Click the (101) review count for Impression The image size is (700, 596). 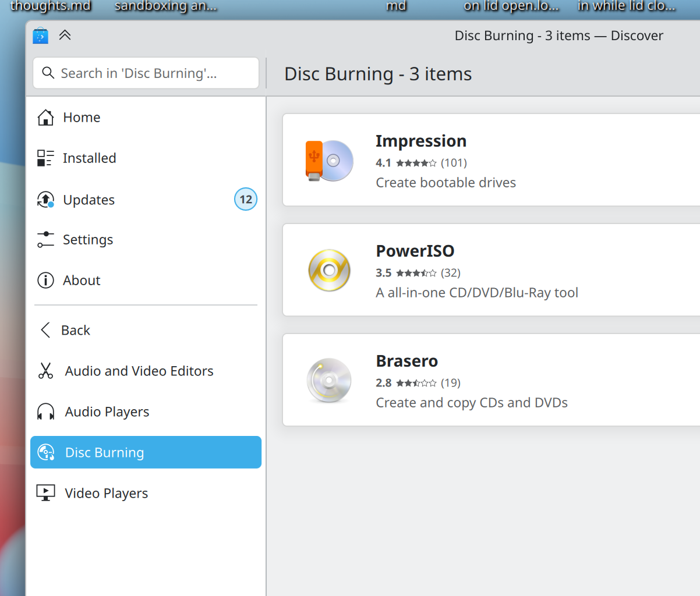(454, 163)
